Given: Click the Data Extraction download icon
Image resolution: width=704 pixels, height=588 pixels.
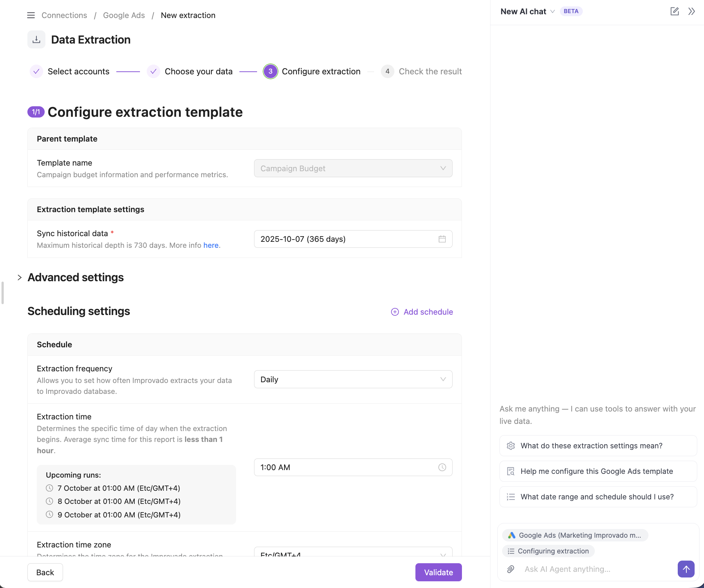Looking at the screenshot, I should pos(36,39).
